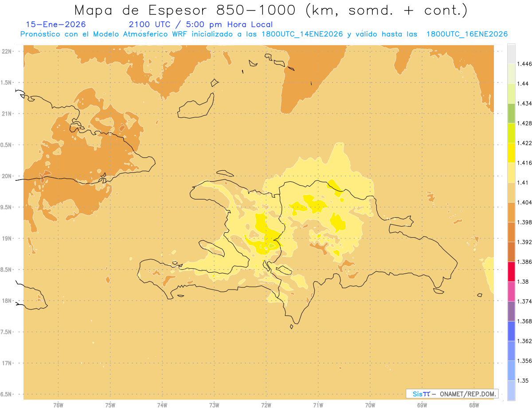Click the pale yellow 1.41–1.416 legend swatch
532x411 pixels.
click(x=511, y=172)
